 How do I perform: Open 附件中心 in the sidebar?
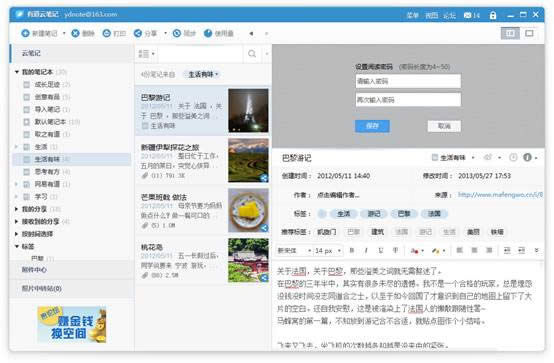71,270
